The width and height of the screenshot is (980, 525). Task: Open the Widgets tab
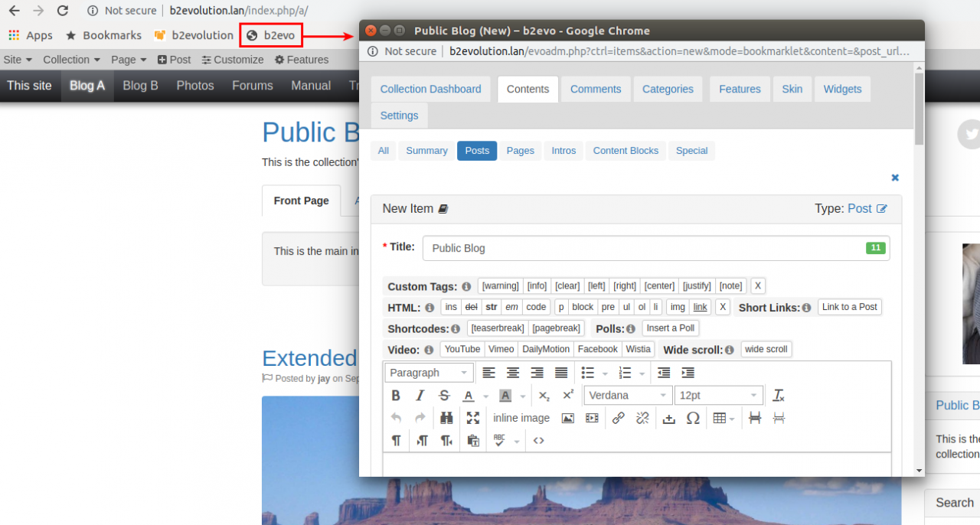click(x=842, y=89)
